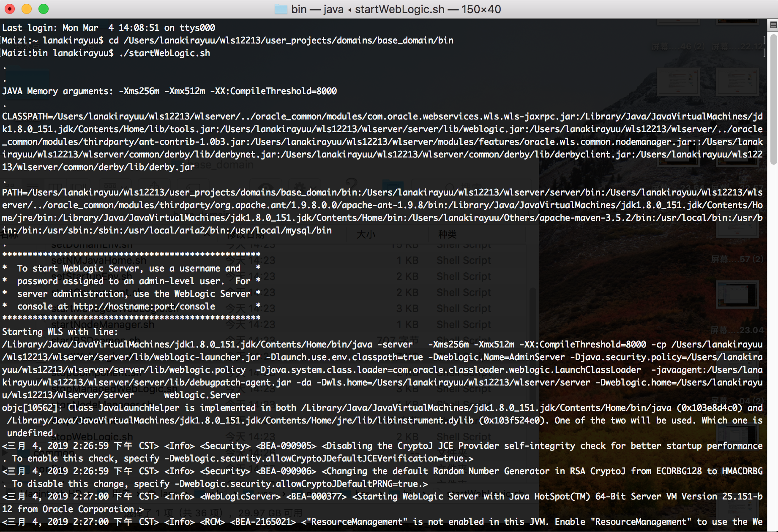This screenshot has height=532, width=778.
Task: Click '/usr/local/mysql/bin' at the end of PATH
Action: pyautogui.click(x=281, y=231)
